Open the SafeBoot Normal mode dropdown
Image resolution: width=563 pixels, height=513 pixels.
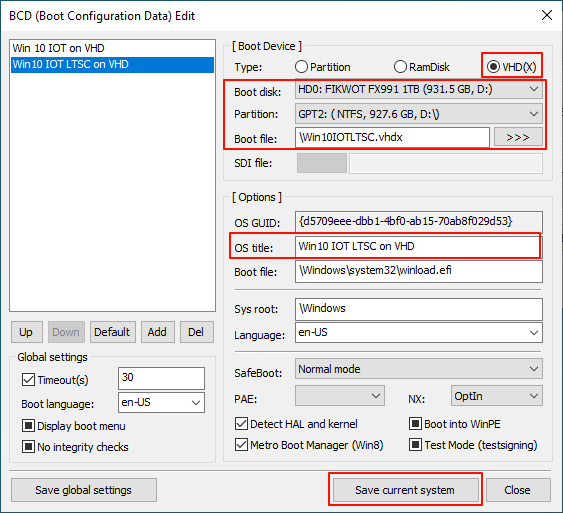click(x=419, y=369)
